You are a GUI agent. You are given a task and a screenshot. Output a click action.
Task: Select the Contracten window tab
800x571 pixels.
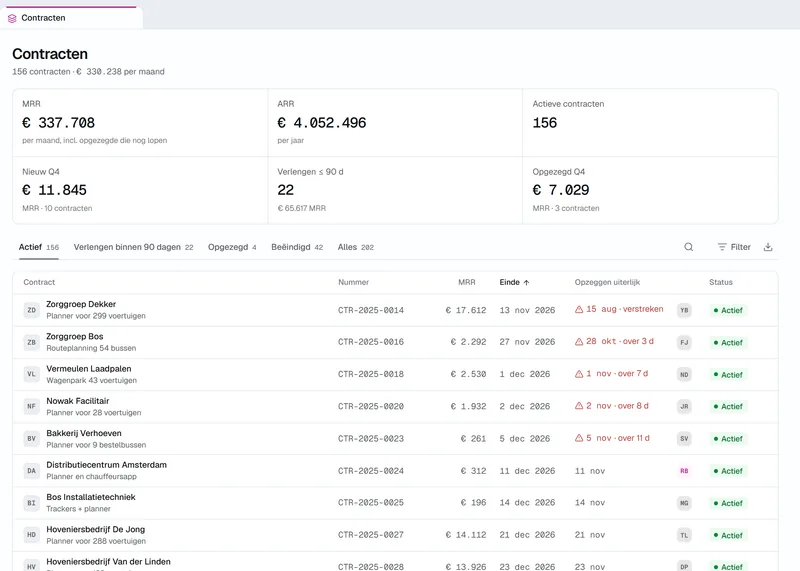tap(71, 18)
